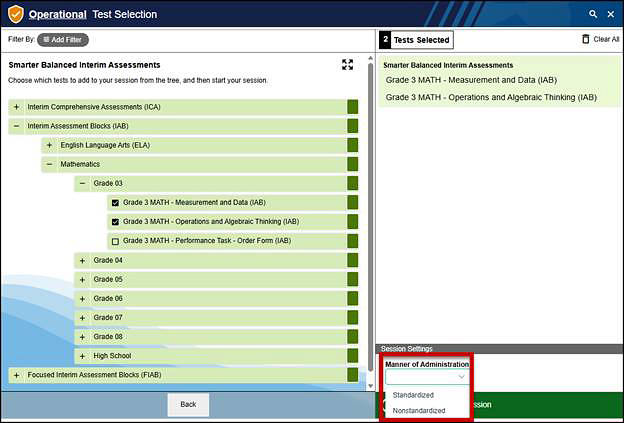Click the Back button
The width and height of the screenshot is (624, 423).
pyautogui.click(x=188, y=404)
